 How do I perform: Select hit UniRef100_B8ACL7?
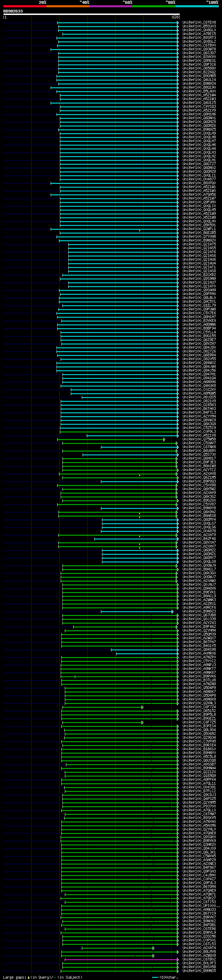pyautogui.click(x=199, y=569)
